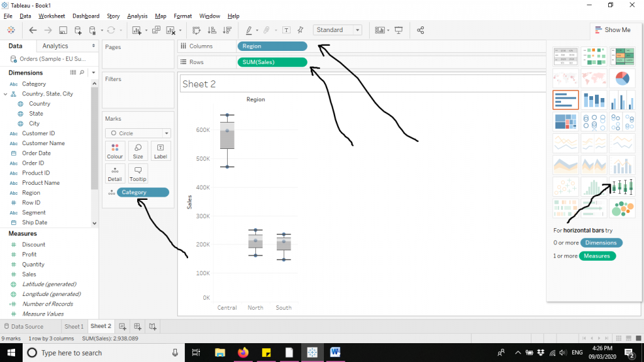Click the Sort Descending icon
This screenshot has height=362, width=644.
[x=226, y=30]
